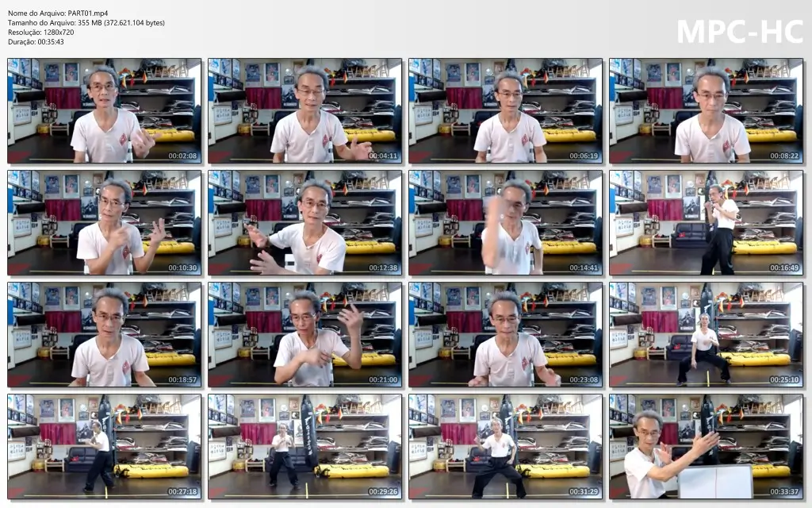Select the thumbnail marked 00:10:30
Viewport: 812px width, 508px height.
(x=105, y=223)
